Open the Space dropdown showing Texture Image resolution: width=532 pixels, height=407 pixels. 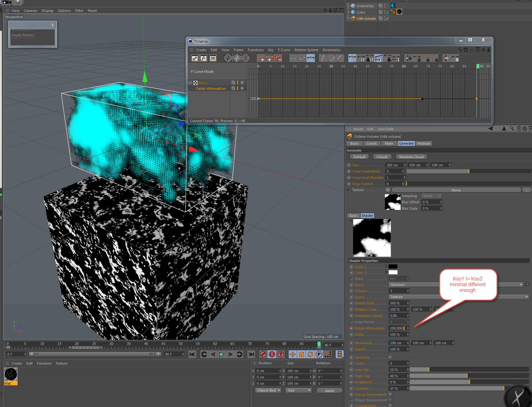[459, 297]
